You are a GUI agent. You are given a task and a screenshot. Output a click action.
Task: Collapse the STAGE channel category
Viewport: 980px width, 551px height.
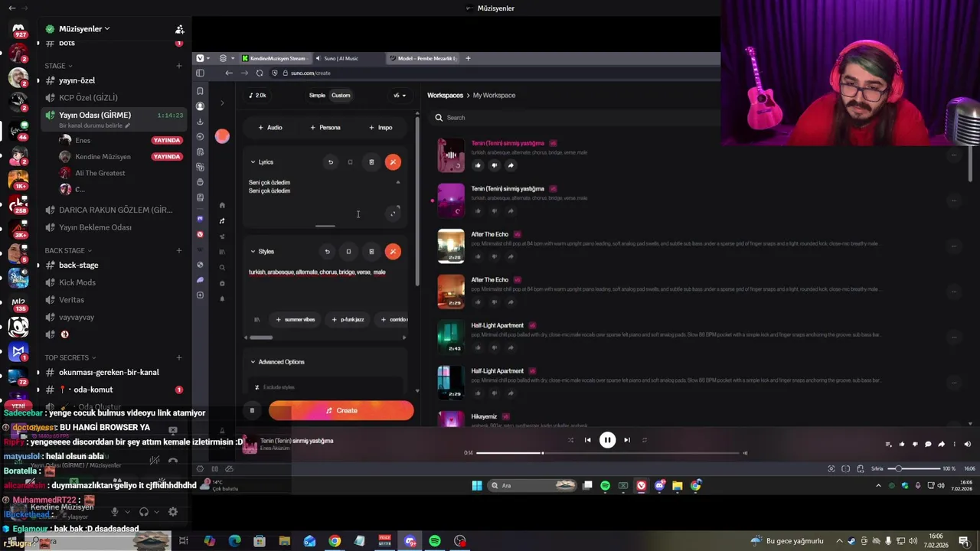tap(58, 66)
